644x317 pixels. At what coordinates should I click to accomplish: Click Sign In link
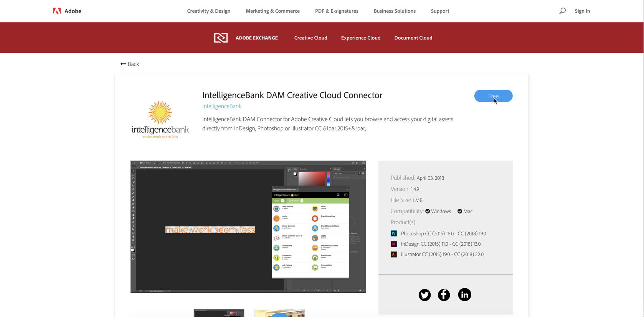[x=582, y=11]
